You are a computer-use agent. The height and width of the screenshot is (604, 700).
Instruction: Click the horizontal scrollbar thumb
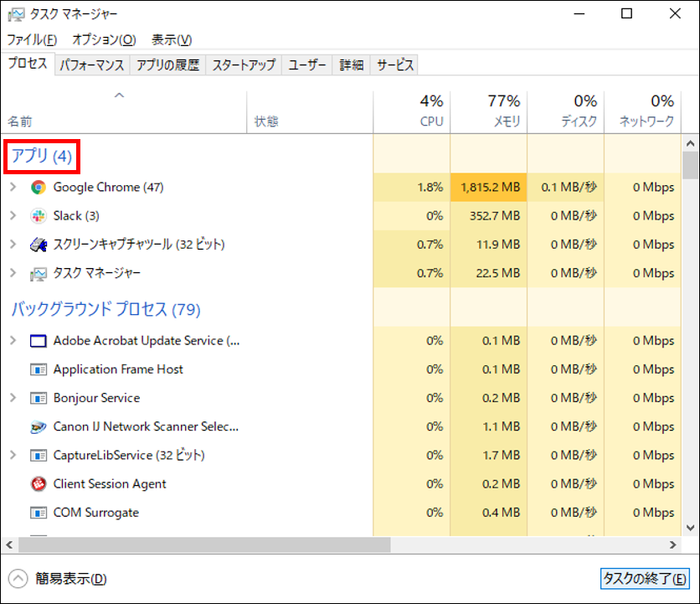(204, 545)
